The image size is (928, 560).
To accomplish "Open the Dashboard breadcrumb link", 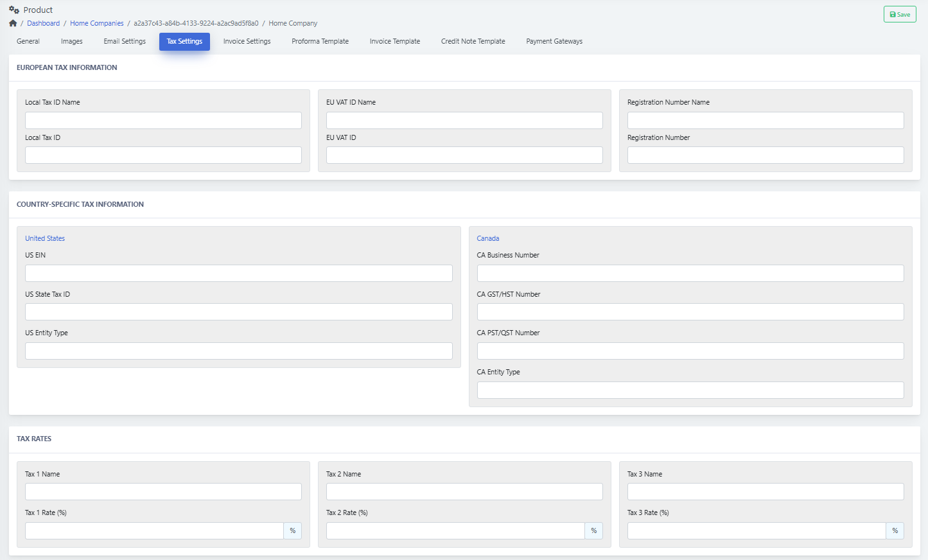I will (x=43, y=23).
